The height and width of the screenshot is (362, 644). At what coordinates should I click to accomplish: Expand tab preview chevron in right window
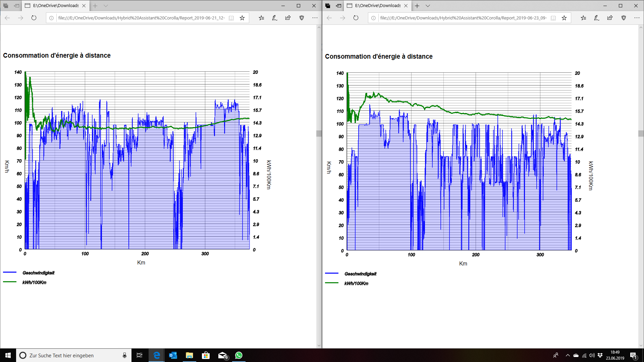tap(428, 6)
